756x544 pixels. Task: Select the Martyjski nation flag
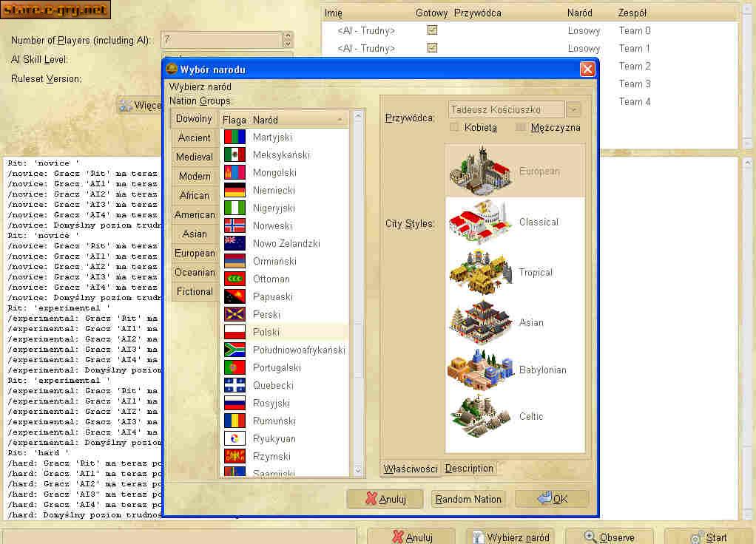tap(234, 137)
